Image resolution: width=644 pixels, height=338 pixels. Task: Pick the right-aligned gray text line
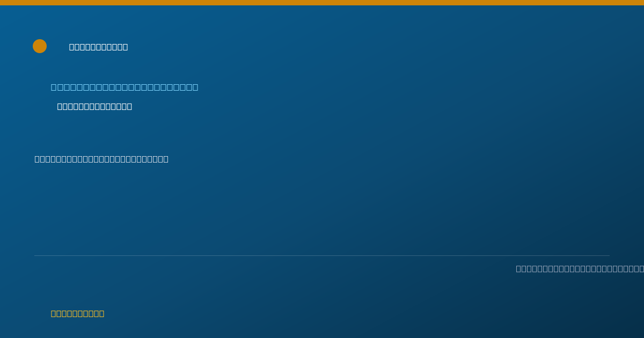pos(580,269)
